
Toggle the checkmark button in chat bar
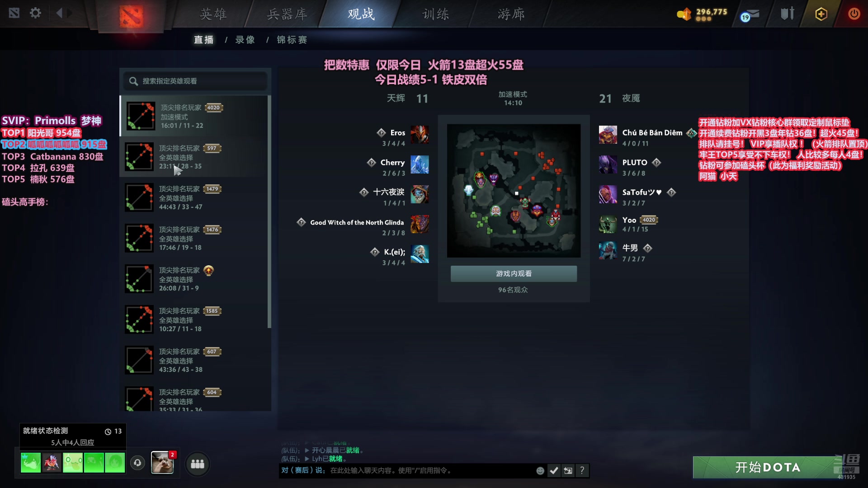554,471
